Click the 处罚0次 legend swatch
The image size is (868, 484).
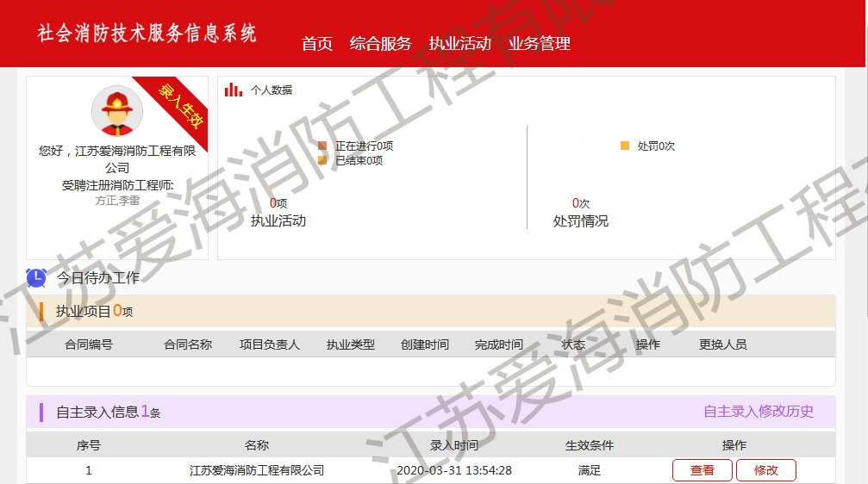click(624, 146)
